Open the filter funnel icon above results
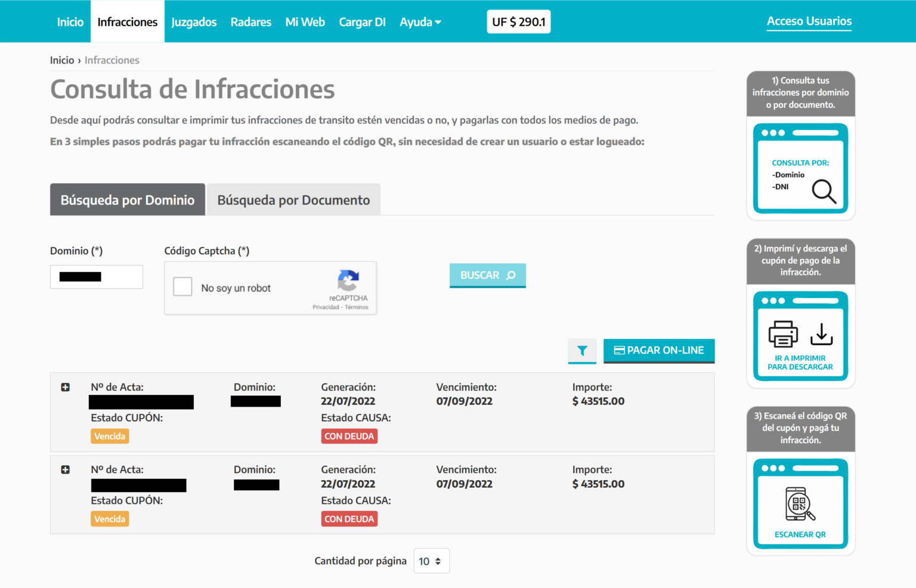916x588 pixels. 582,351
